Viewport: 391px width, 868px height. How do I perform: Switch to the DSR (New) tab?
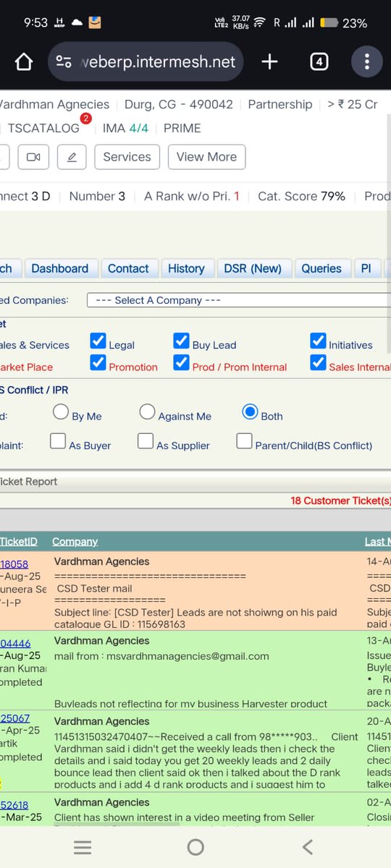pos(253,268)
